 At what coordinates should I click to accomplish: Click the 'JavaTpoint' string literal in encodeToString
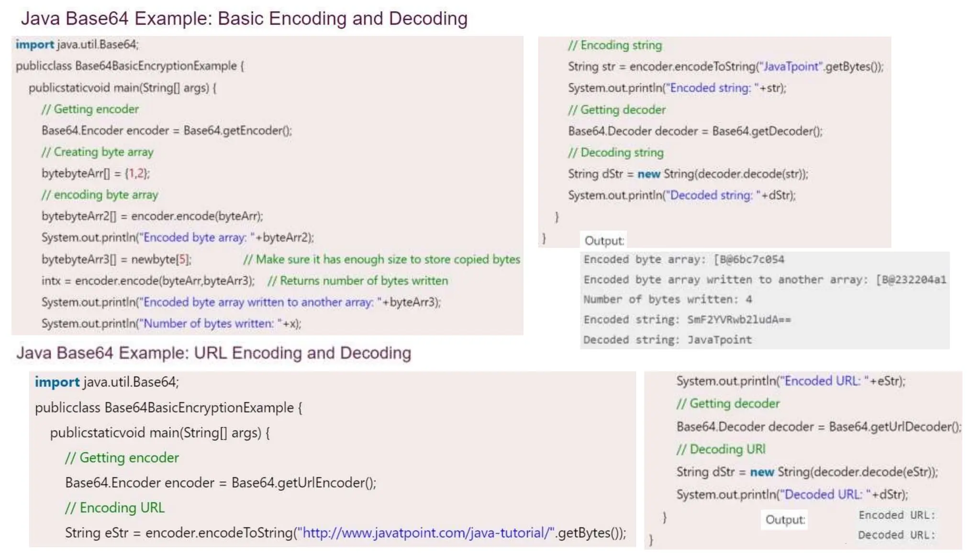click(791, 66)
